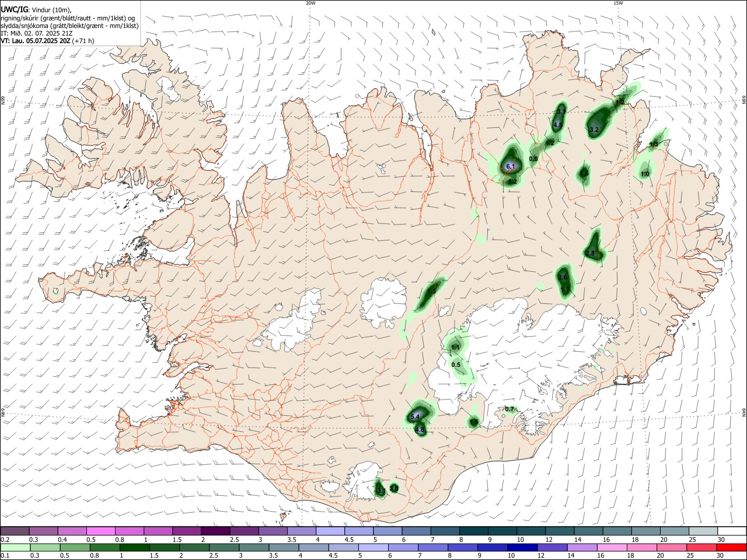Screen dimensions: 747x560
Task: Select the 15W longitude label
Action: [x=618, y=2]
